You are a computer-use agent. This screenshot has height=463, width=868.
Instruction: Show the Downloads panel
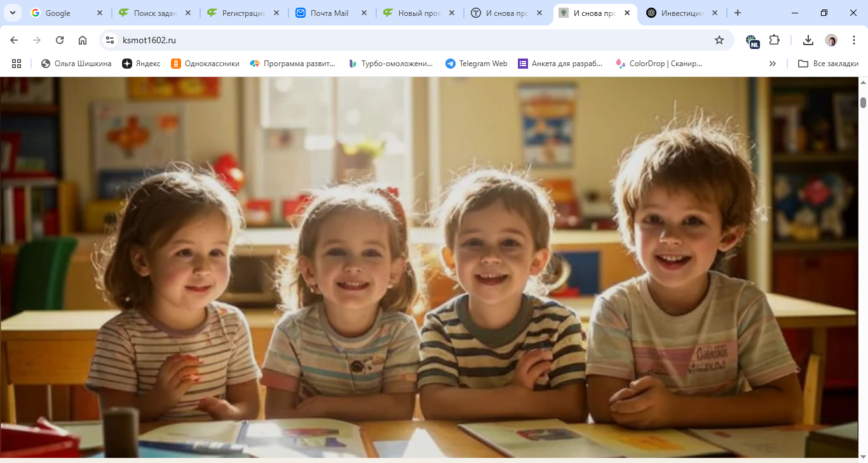808,40
